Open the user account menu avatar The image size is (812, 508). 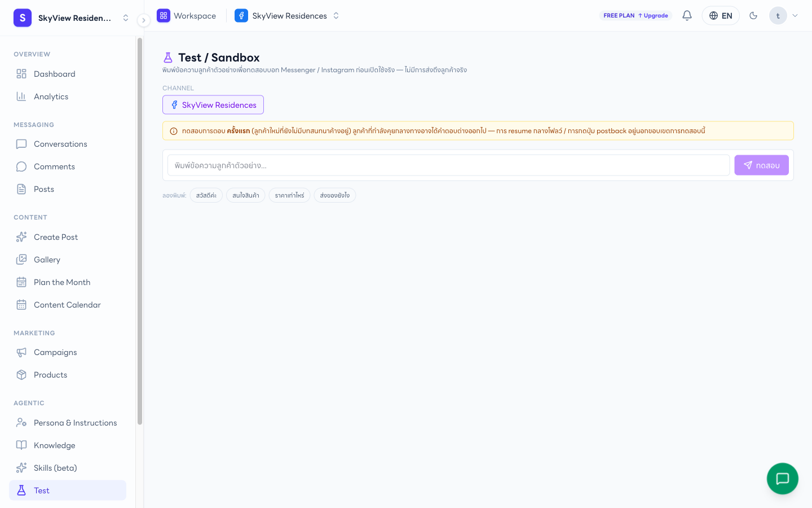coord(778,16)
